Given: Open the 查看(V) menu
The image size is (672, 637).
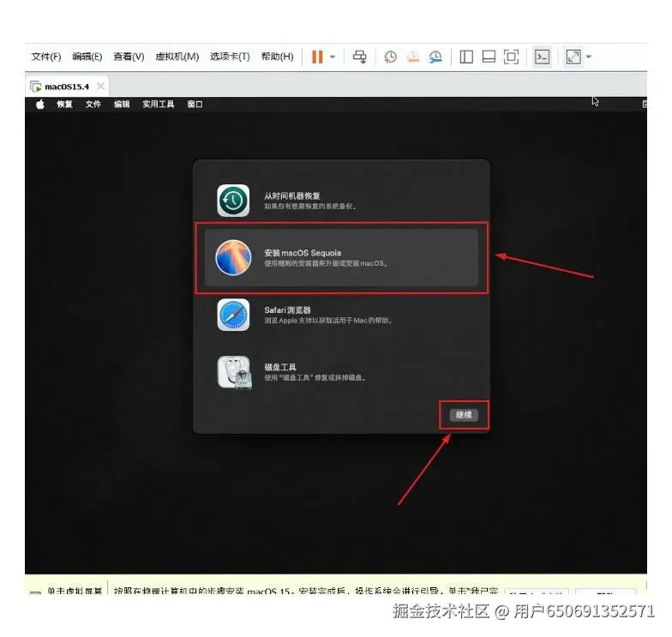Looking at the screenshot, I should [x=129, y=57].
